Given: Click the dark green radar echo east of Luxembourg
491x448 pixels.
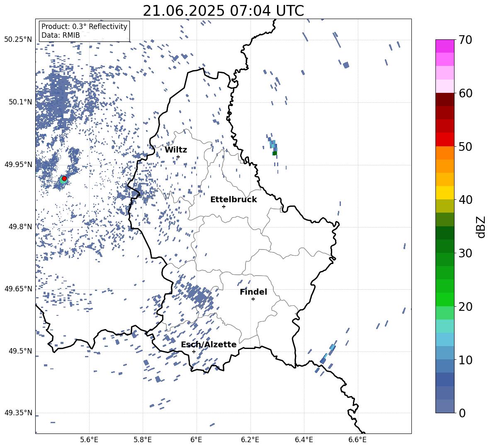Looking at the screenshot, I should pos(275,153).
